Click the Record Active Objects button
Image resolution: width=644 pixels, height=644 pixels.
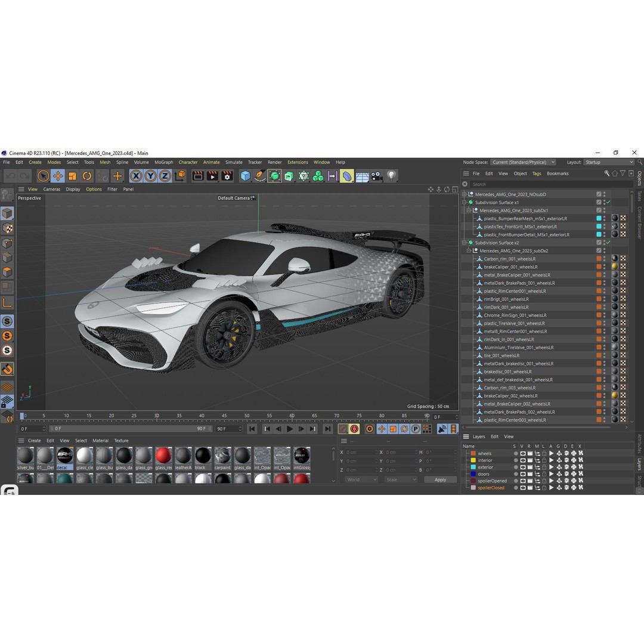(343, 429)
